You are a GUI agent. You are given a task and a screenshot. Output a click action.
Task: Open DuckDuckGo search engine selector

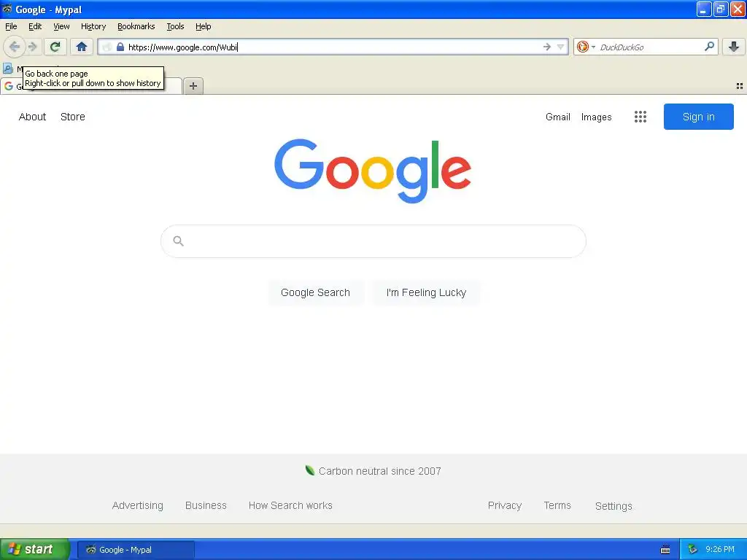(x=586, y=47)
